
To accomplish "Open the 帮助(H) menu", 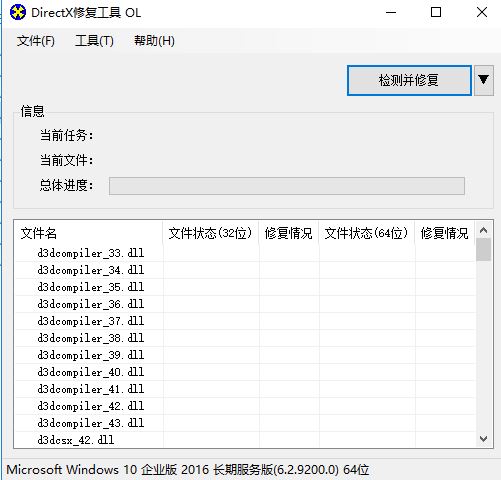I will (154, 41).
